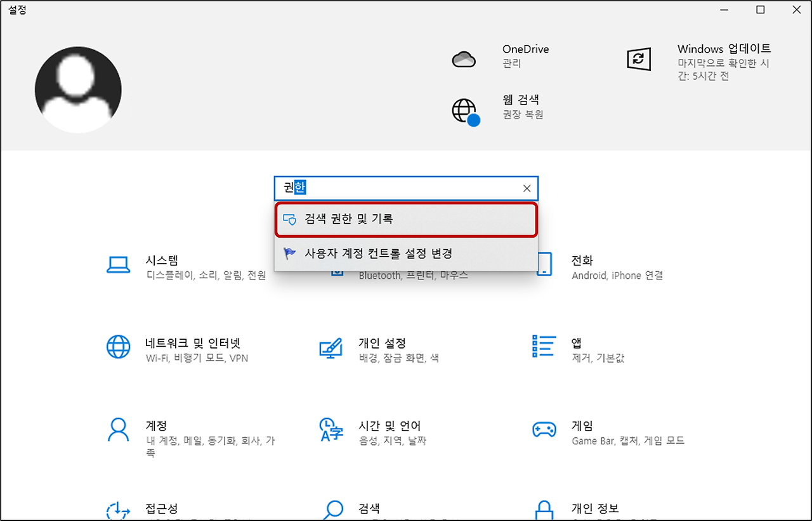Viewport: 812px width, 521px height.
Task: Open the 계정 person icon
Action: pyautogui.click(x=119, y=430)
